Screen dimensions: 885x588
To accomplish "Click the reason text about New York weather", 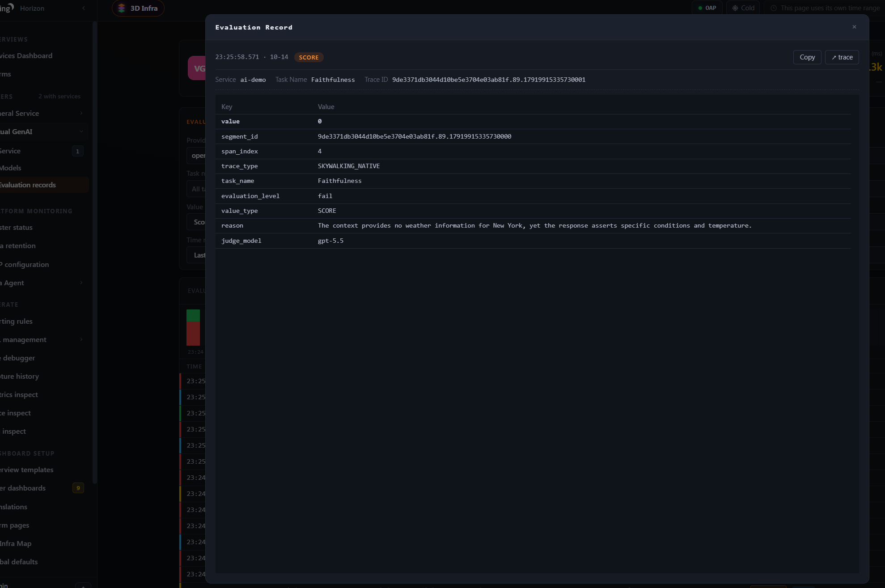I will pos(535,225).
